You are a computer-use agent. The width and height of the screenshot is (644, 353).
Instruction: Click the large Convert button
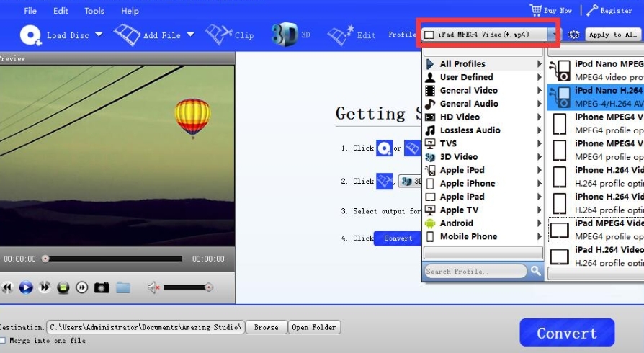[567, 332]
